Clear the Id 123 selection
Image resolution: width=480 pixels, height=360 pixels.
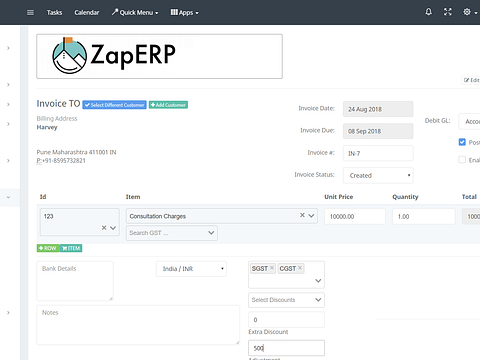click(x=104, y=228)
